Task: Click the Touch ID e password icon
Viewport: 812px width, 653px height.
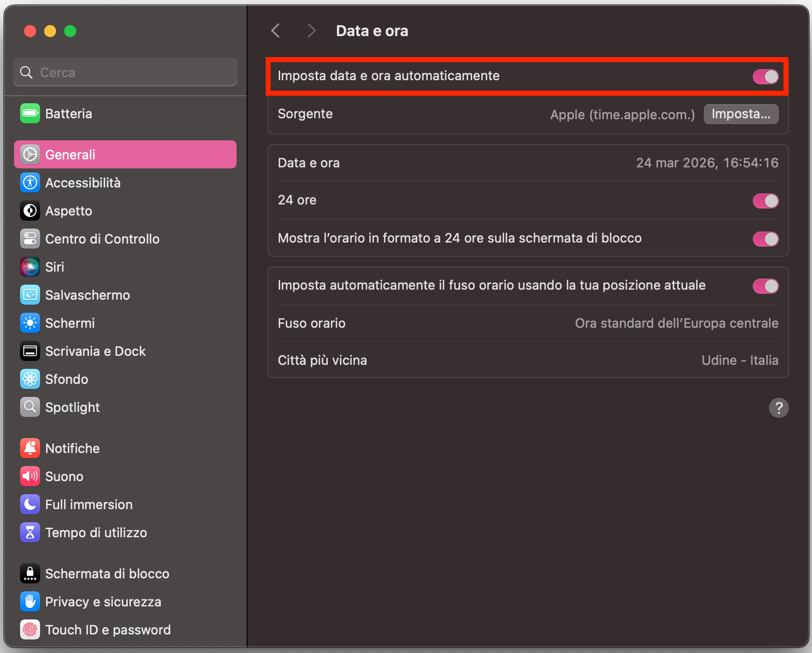Action: click(x=30, y=629)
